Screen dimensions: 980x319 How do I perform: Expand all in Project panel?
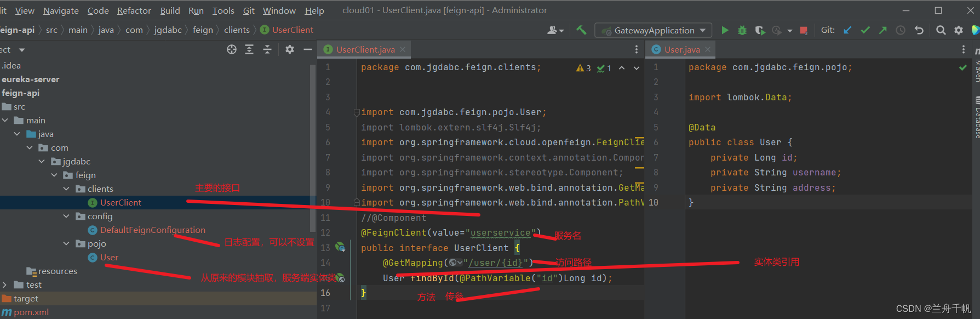(x=249, y=49)
